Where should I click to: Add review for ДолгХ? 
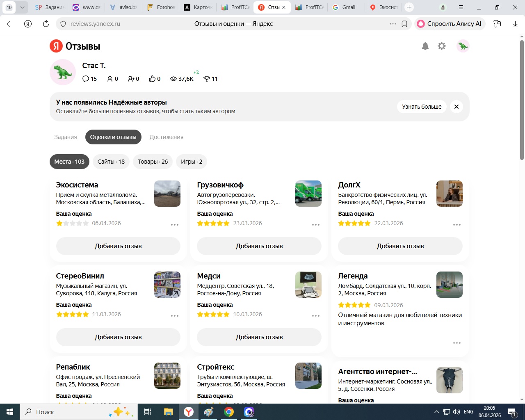click(400, 246)
